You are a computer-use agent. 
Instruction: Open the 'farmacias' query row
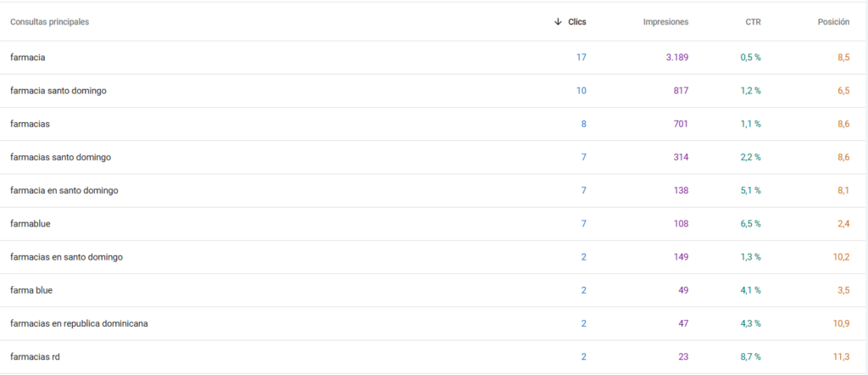[30, 124]
